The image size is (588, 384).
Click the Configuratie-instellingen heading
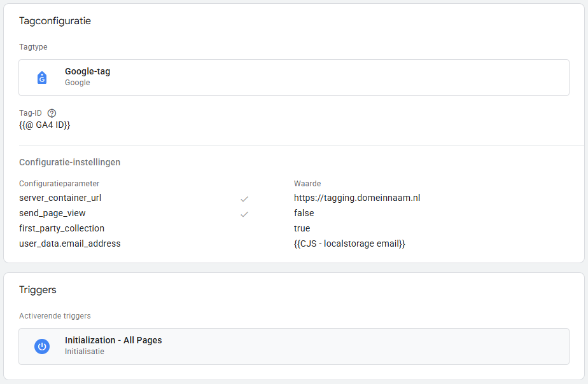[69, 162]
